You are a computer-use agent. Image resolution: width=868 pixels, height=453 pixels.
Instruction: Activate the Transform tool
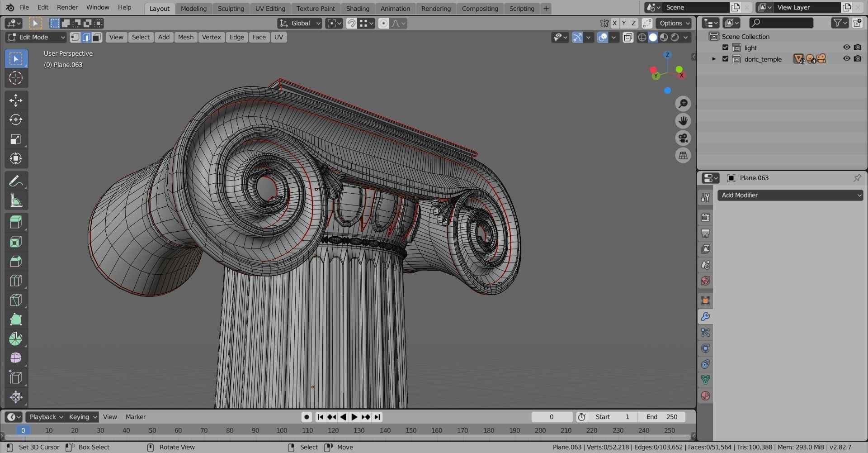(16, 158)
